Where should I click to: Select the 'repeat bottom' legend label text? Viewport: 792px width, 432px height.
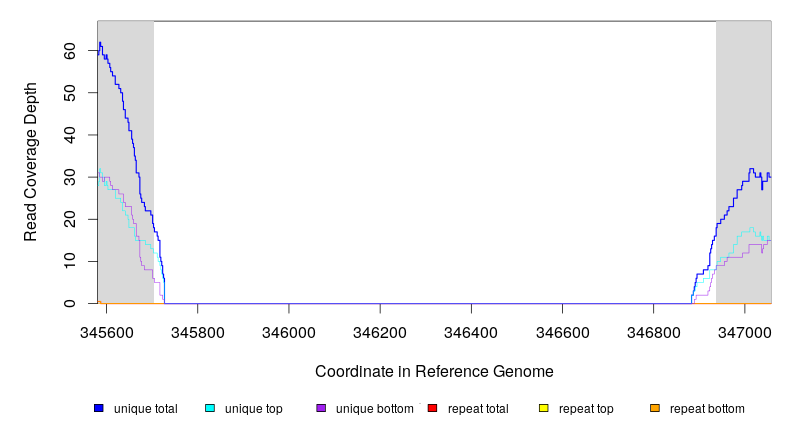pos(706,409)
